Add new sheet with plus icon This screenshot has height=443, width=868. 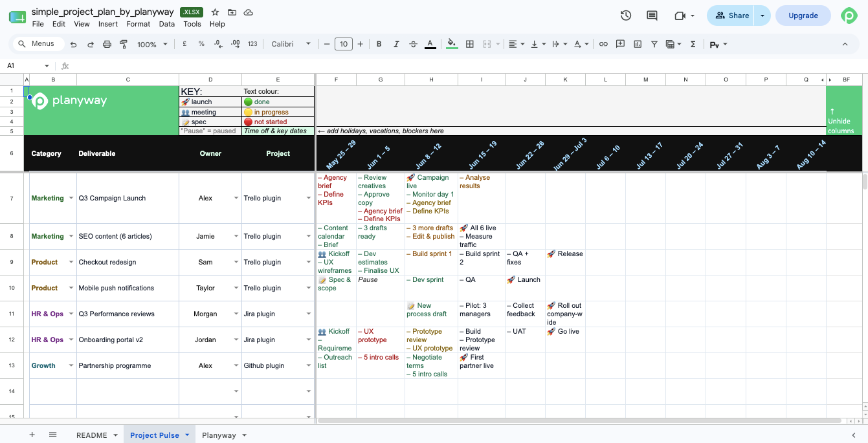[x=32, y=435]
